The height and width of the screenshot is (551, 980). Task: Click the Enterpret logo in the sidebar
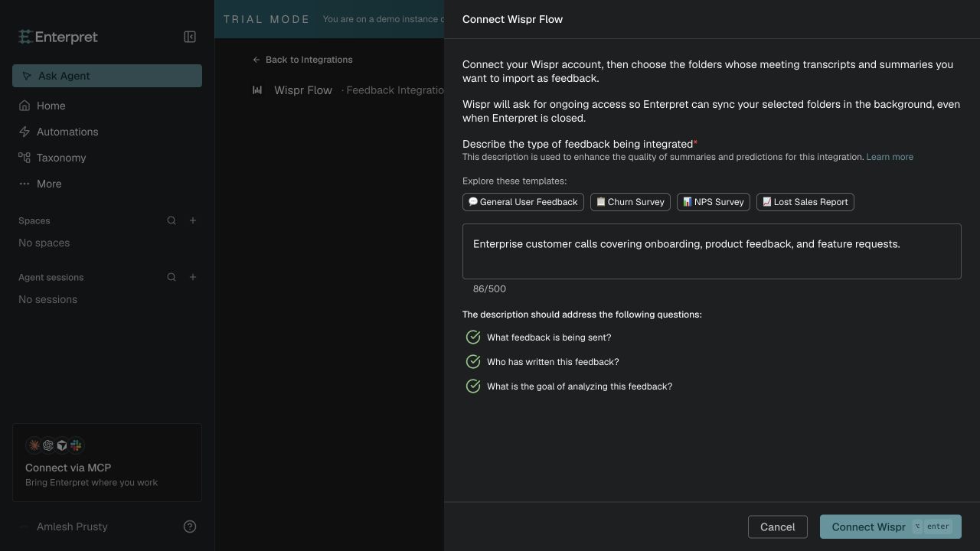click(x=58, y=37)
